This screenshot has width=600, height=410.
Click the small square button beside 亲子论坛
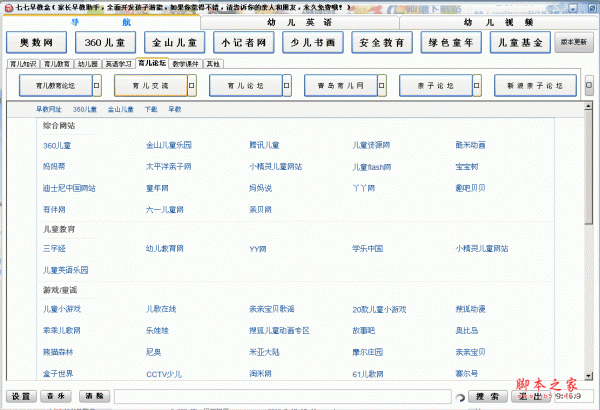tap(477, 85)
